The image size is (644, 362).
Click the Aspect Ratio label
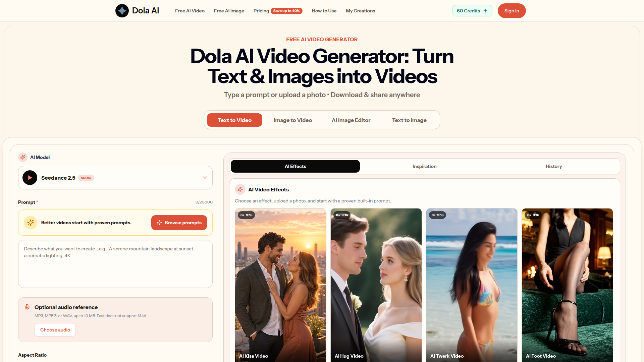click(x=32, y=355)
